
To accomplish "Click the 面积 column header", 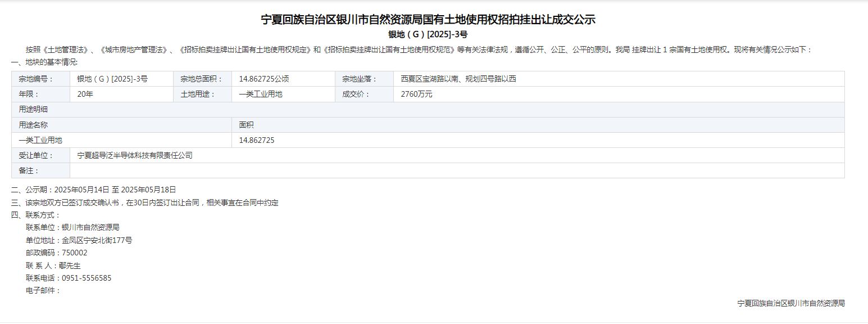I will pyautogui.click(x=538, y=125).
